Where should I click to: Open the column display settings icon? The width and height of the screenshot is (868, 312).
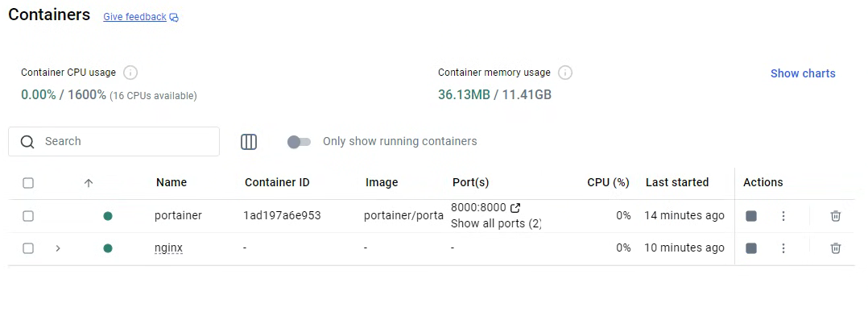click(x=249, y=142)
